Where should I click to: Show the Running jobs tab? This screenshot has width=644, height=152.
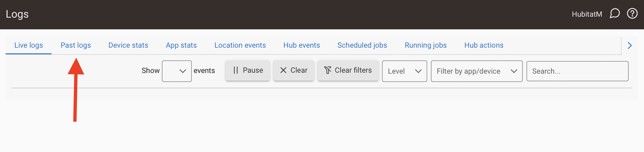pos(426,45)
